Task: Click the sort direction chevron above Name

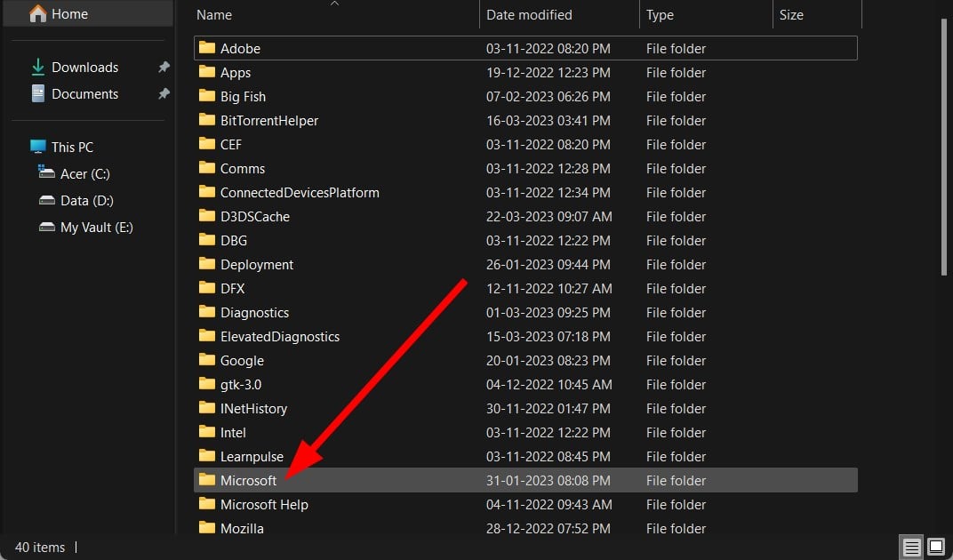Action: tap(334, 3)
